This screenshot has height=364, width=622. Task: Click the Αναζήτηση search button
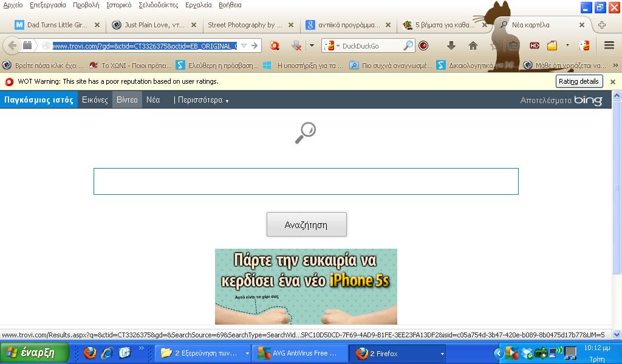tap(306, 224)
